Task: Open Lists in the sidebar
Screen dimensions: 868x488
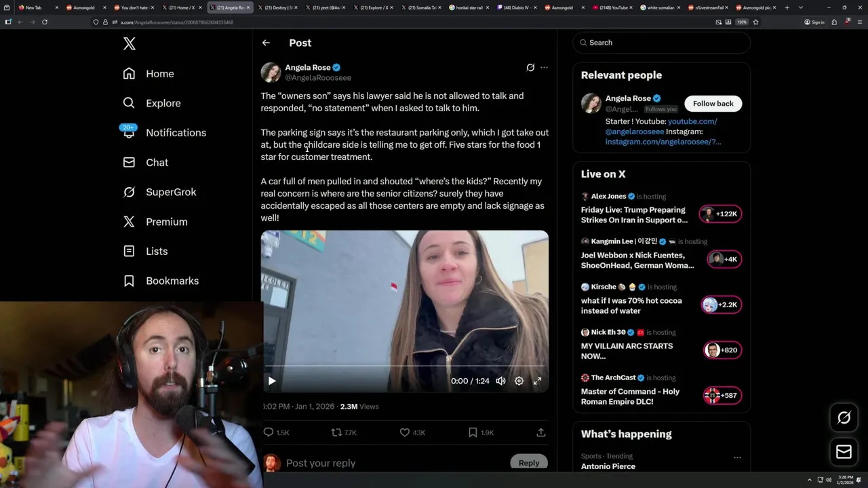Action: [x=145, y=251]
